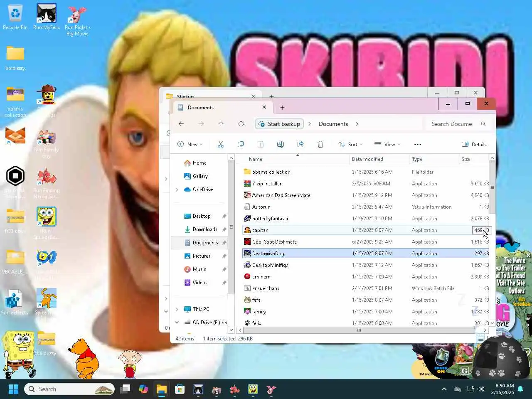Collapse the CD Drive (E:) node
532x399 pixels.
pos(177,323)
